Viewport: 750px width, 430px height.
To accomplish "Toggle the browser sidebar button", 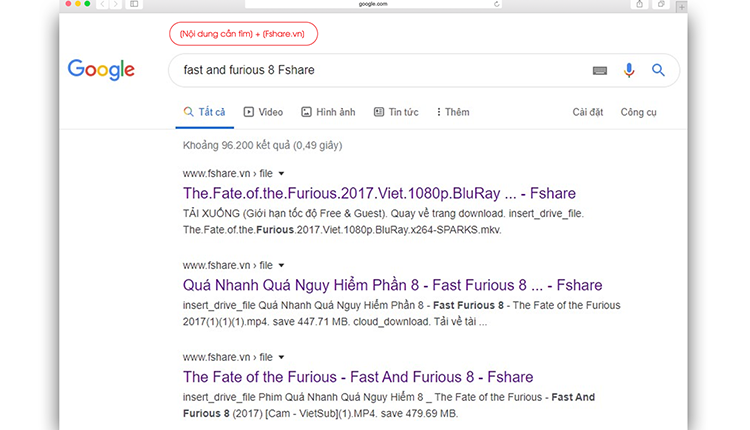I will click(134, 4).
